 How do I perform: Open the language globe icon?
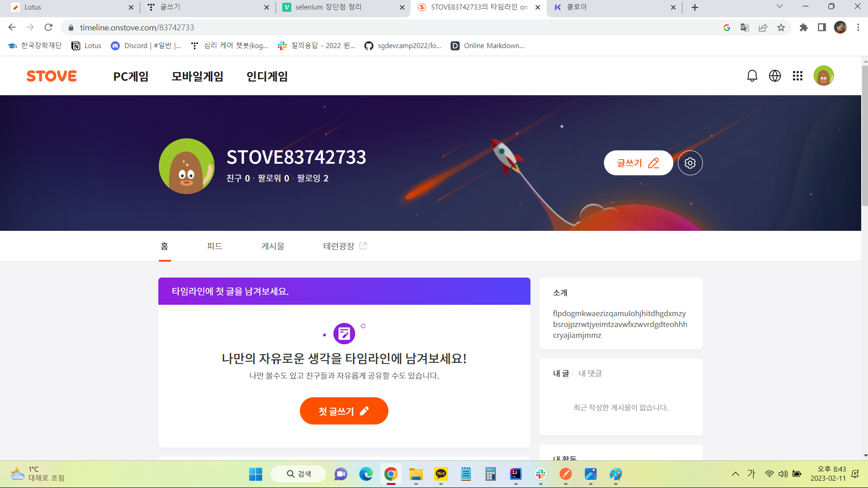775,76
